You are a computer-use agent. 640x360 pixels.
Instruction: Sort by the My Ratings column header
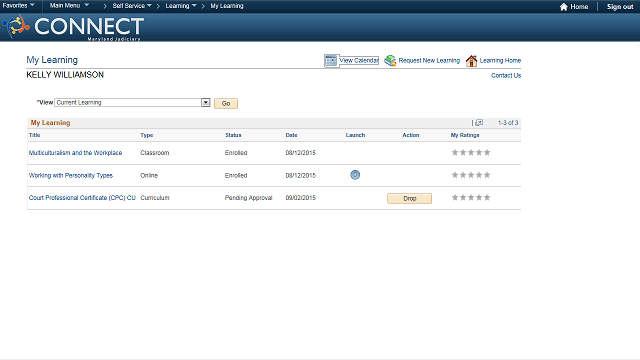click(465, 135)
